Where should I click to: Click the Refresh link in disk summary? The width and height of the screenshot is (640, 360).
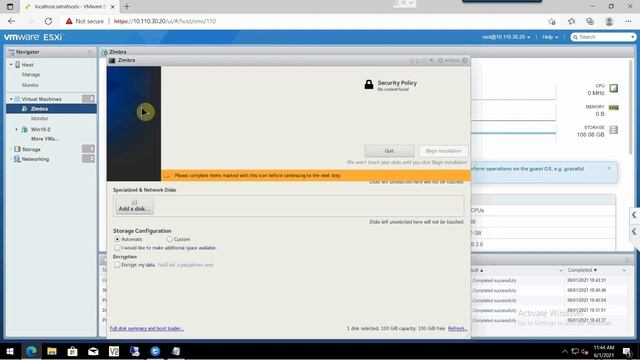(457, 329)
